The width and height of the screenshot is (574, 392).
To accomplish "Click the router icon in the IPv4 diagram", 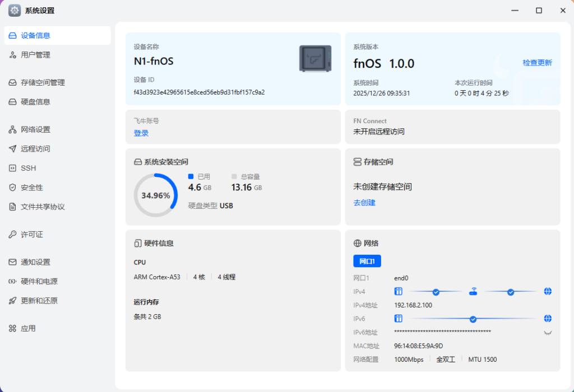I will [x=473, y=291].
